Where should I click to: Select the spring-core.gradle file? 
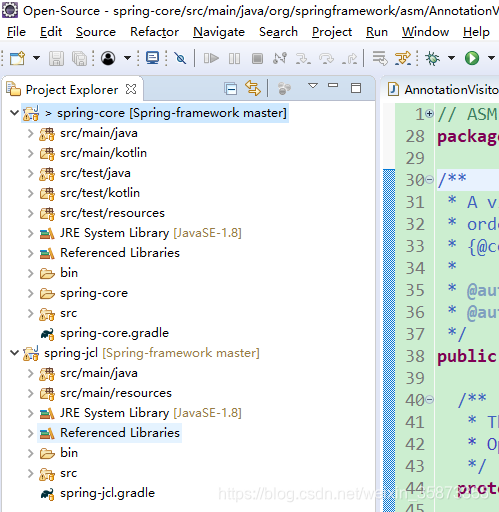pos(114,333)
